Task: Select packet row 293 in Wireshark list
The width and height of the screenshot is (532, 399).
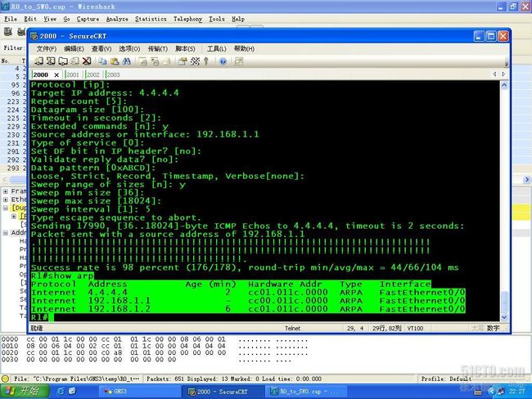Action: coord(14,168)
